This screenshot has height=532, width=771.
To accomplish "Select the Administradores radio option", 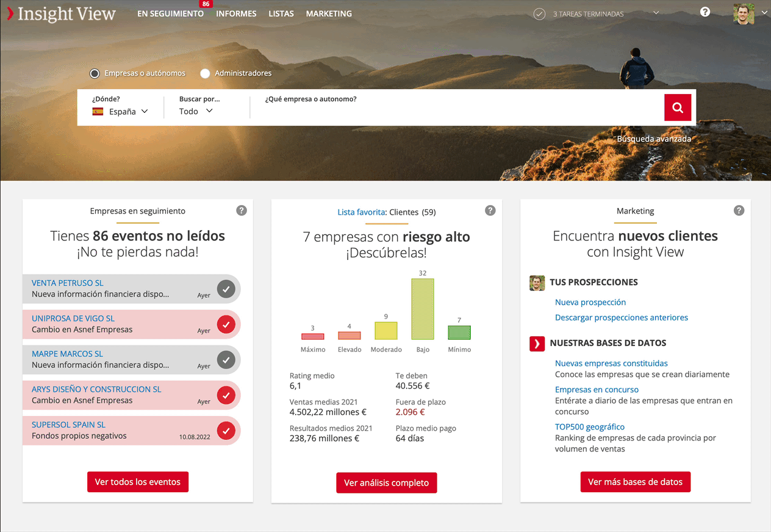I will pos(205,73).
